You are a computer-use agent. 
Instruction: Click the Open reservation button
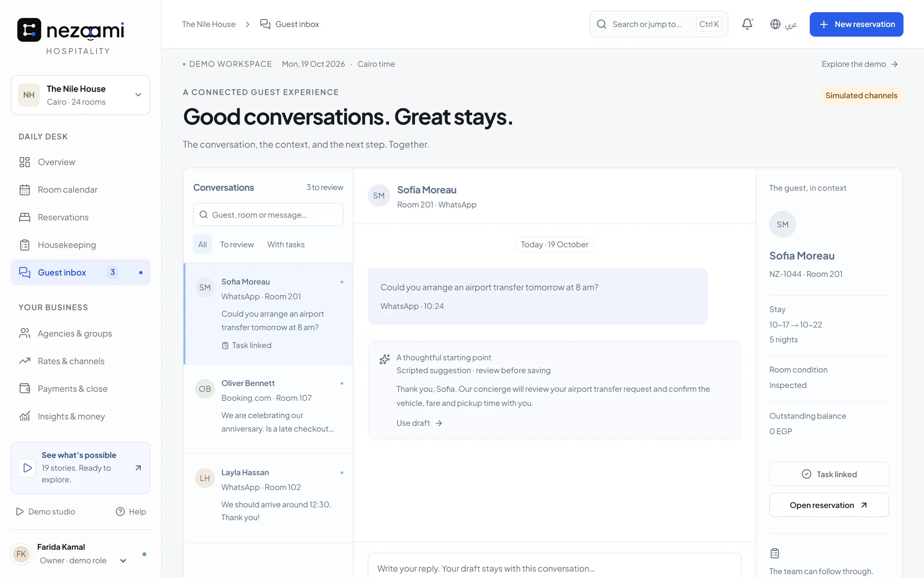pyautogui.click(x=829, y=505)
